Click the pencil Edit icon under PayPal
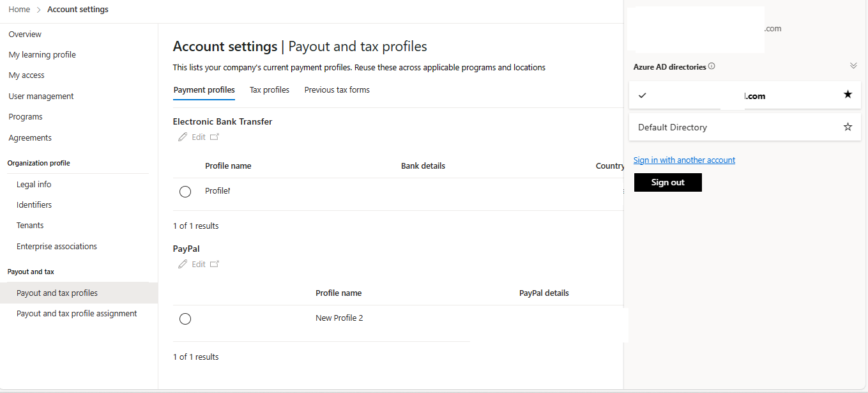 pyautogui.click(x=183, y=264)
